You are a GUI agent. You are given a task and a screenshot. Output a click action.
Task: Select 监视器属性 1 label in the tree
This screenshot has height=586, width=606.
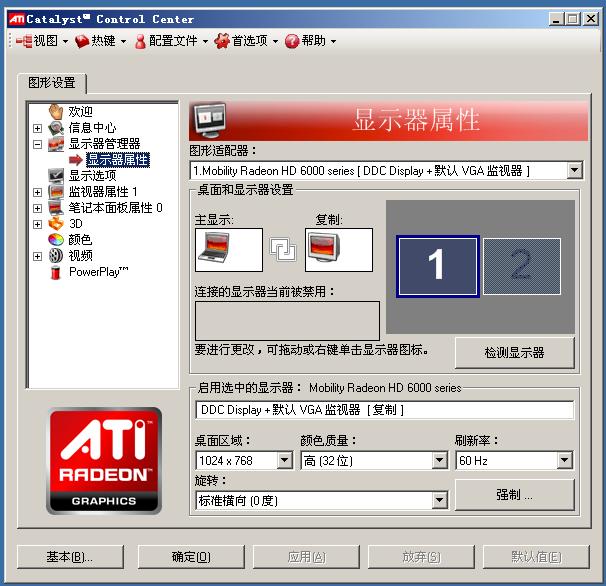103,192
